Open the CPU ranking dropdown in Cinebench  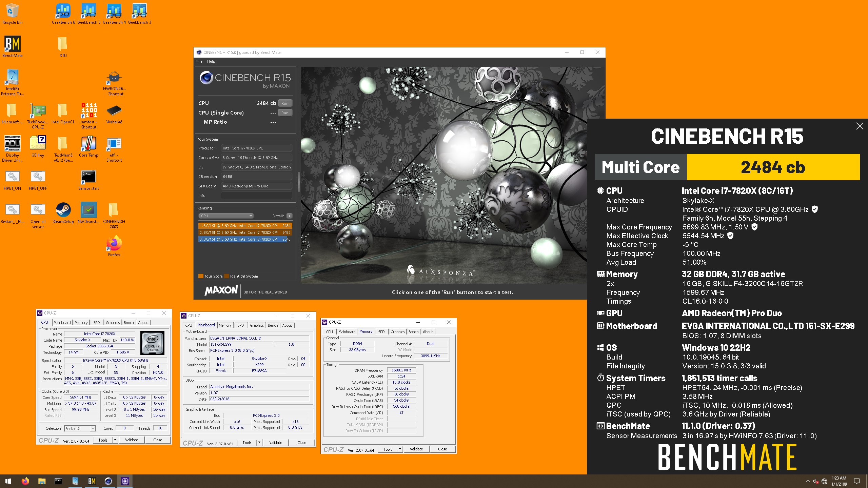[x=226, y=216]
